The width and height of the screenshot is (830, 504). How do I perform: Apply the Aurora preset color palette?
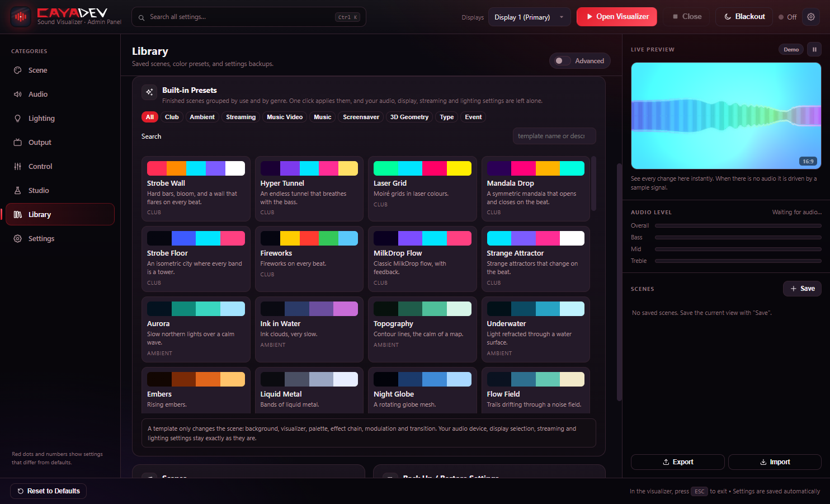coord(196,309)
